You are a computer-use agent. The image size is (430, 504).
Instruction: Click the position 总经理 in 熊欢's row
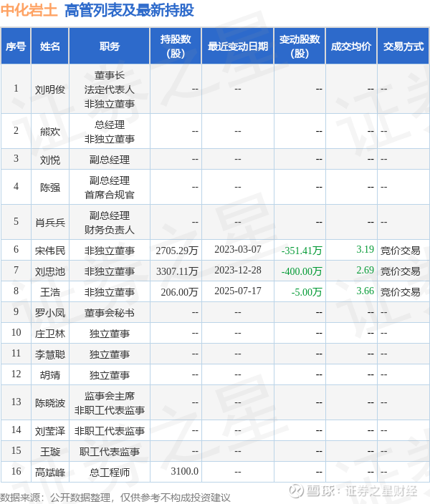pos(110,125)
